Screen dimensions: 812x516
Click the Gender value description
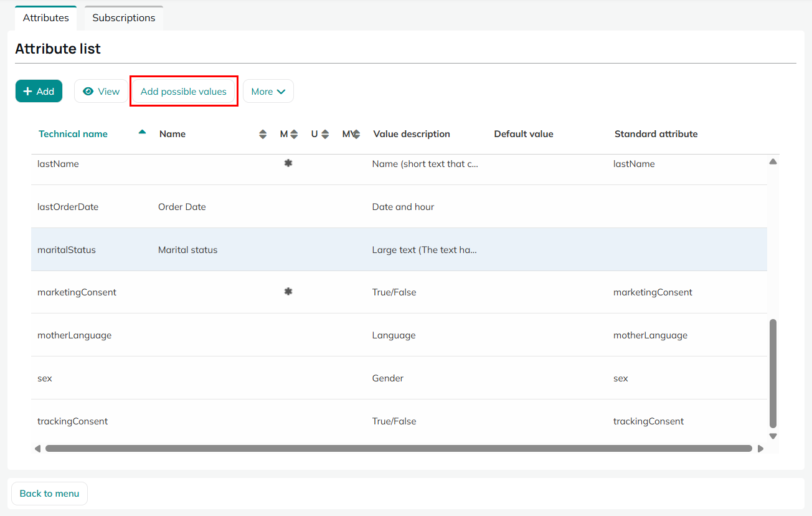click(x=388, y=378)
